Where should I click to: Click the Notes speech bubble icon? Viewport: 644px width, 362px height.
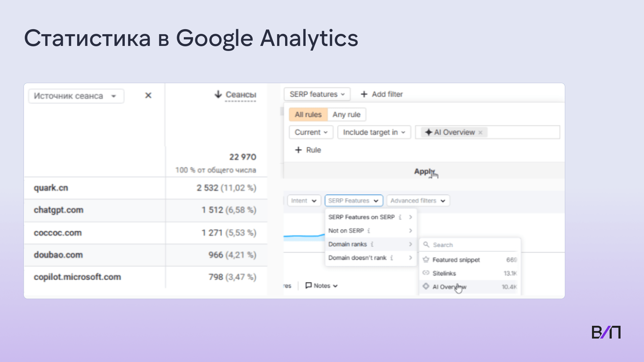click(308, 285)
